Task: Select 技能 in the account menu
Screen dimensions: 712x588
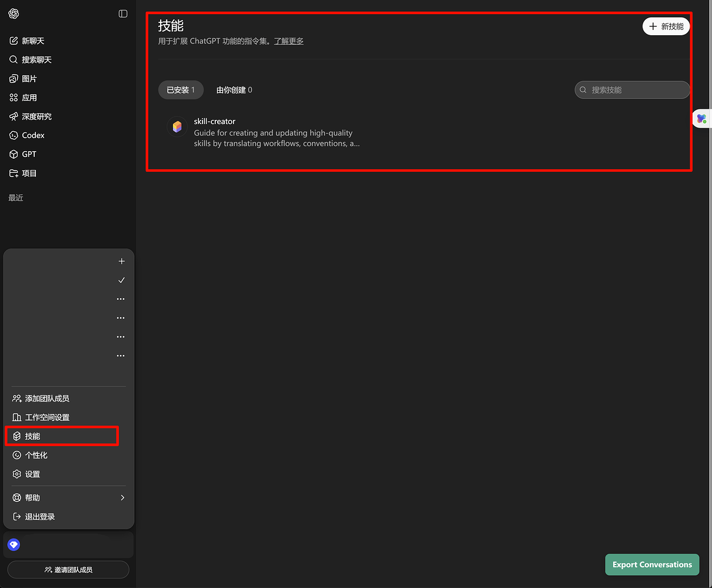Action: pyautogui.click(x=62, y=436)
